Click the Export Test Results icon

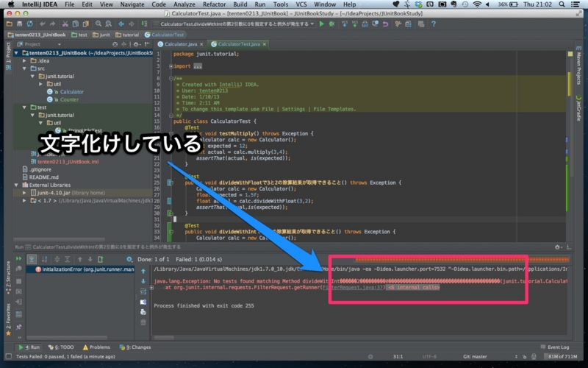tap(101, 259)
